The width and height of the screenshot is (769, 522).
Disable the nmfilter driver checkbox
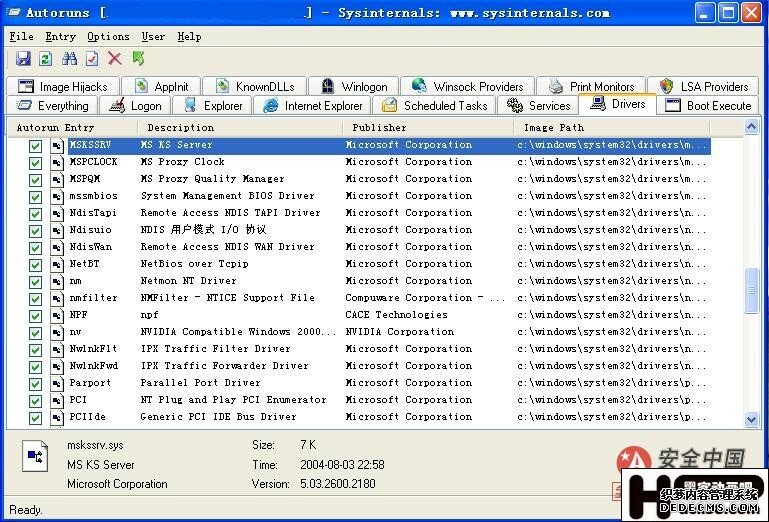coord(35,298)
